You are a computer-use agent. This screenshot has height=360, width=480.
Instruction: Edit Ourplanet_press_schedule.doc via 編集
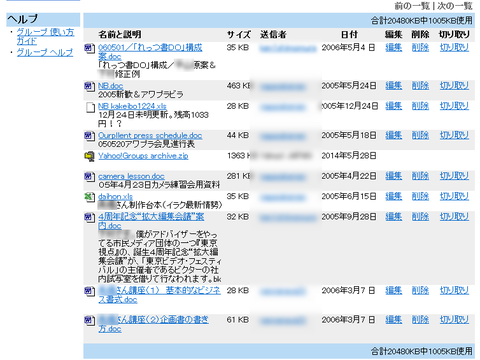393,135
